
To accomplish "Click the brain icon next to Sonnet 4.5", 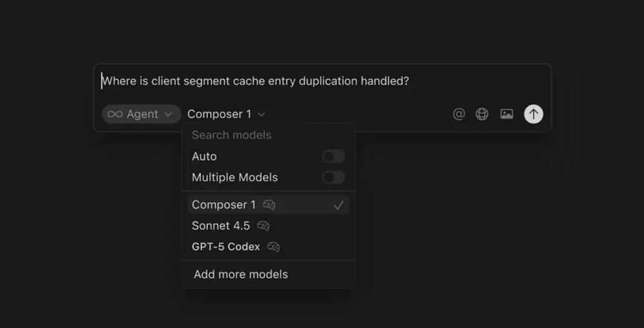I will [263, 226].
